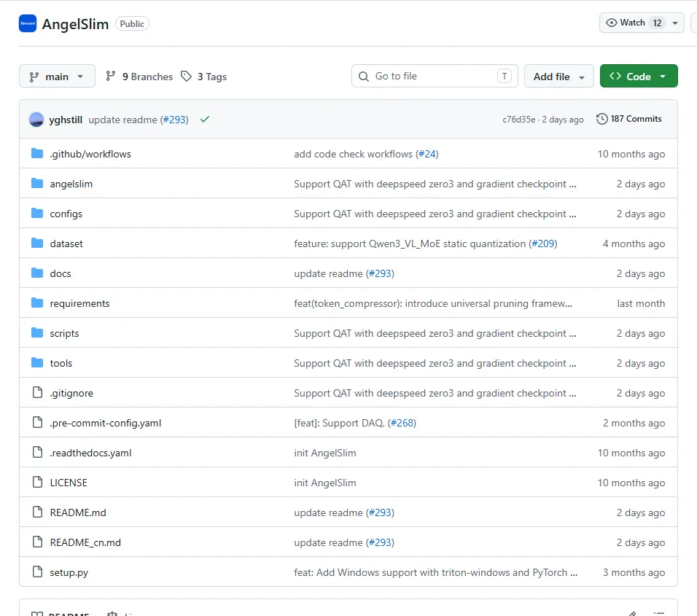This screenshot has width=697, height=616.
Task: Open pull request #268 link
Action: (402, 423)
